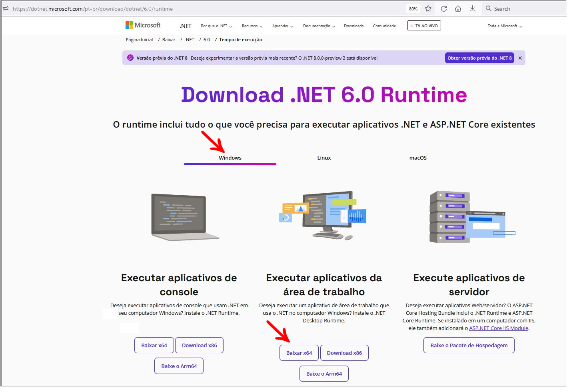Open browser home icon
The height and width of the screenshot is (392, 573).
[x=458, y=8]
